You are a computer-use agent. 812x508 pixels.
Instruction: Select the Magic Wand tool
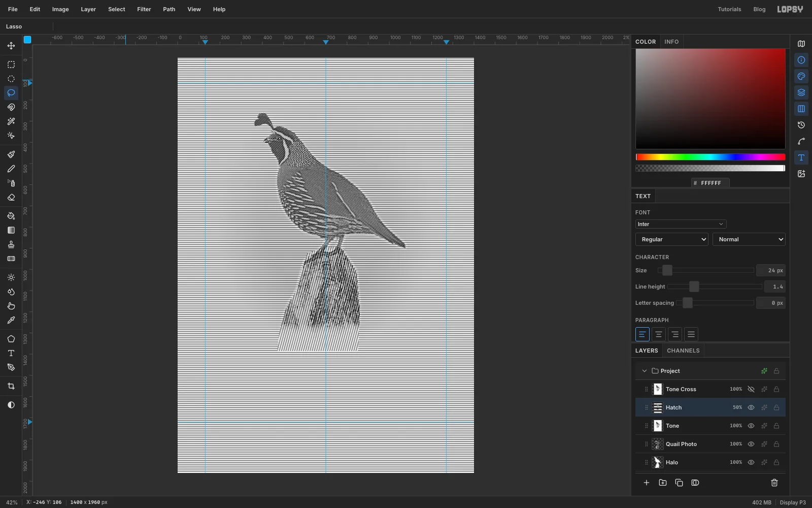click(11, 121)
